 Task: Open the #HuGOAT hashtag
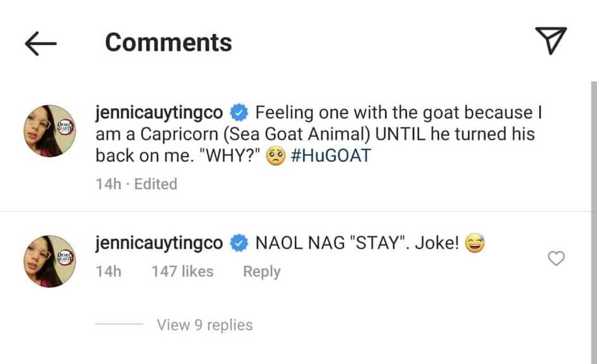[x=331, y=156]
